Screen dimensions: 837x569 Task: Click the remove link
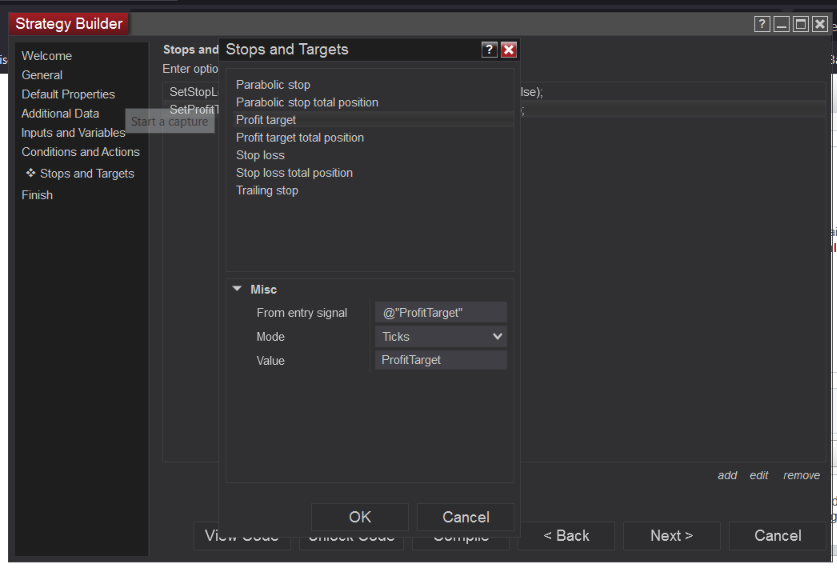(x=801, y=475)
